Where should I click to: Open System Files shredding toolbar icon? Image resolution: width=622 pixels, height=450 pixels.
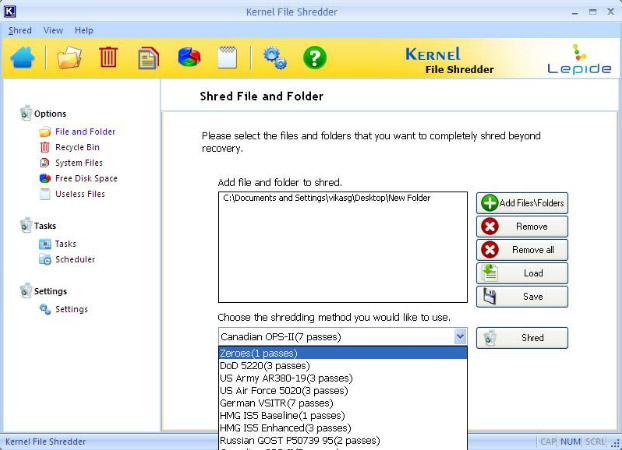tap(148, 58)
